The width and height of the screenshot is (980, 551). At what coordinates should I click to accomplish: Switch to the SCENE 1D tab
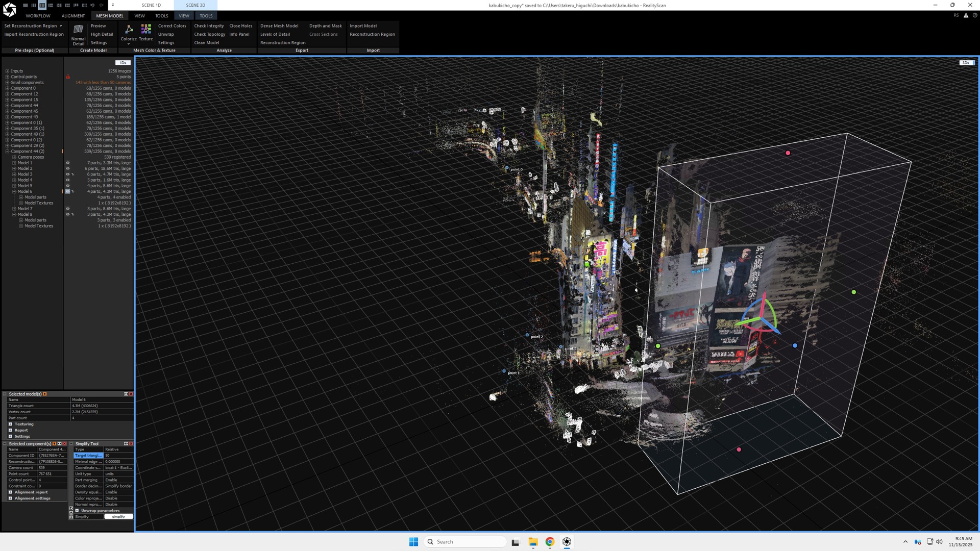click(x=151, y=5)
